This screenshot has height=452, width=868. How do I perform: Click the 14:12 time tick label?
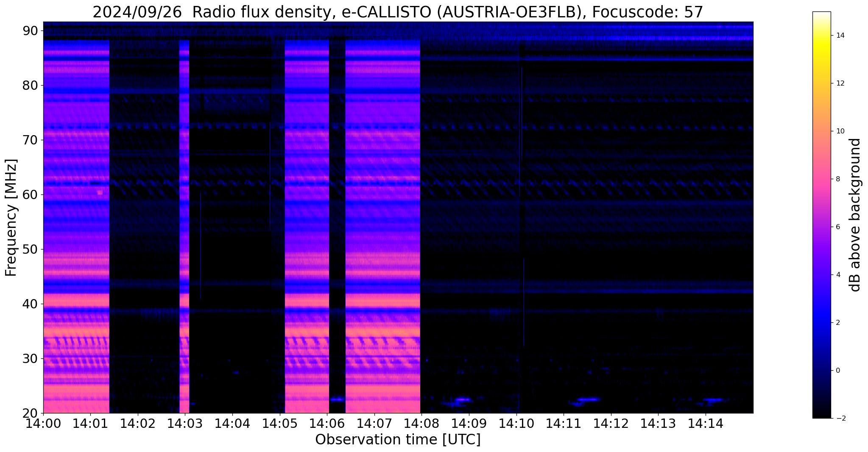tap(611, 423)
